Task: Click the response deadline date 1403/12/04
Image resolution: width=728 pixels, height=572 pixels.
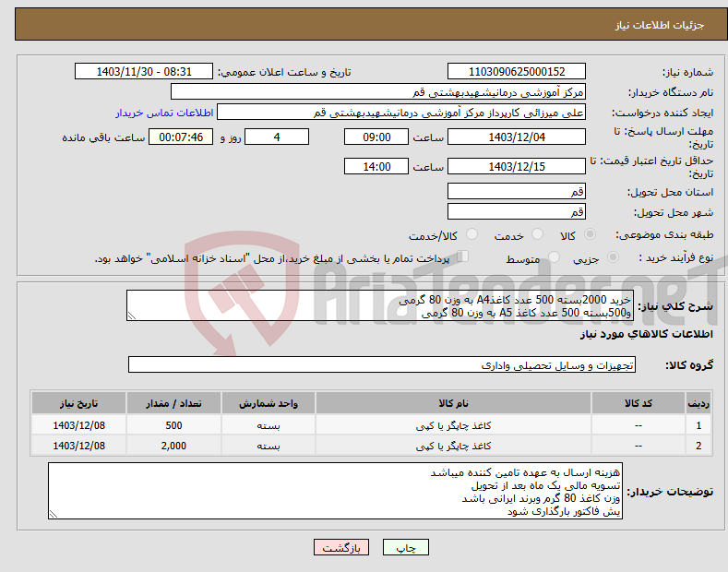Action: 517,137
